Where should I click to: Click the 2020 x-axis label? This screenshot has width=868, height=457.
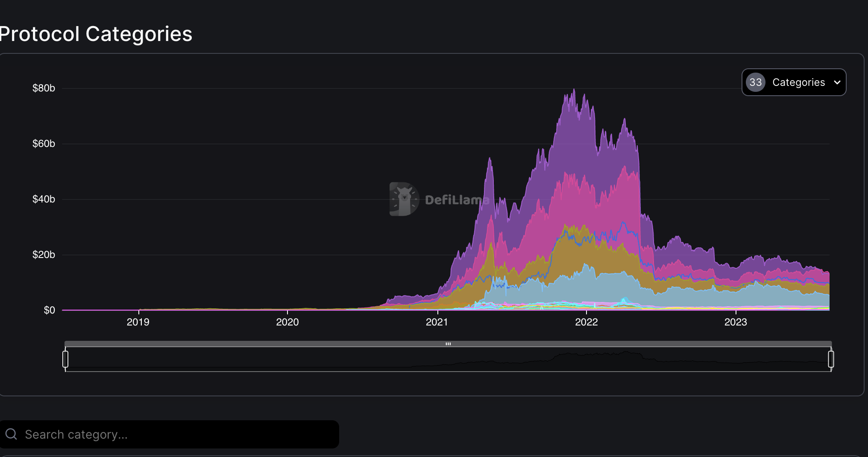287,322
